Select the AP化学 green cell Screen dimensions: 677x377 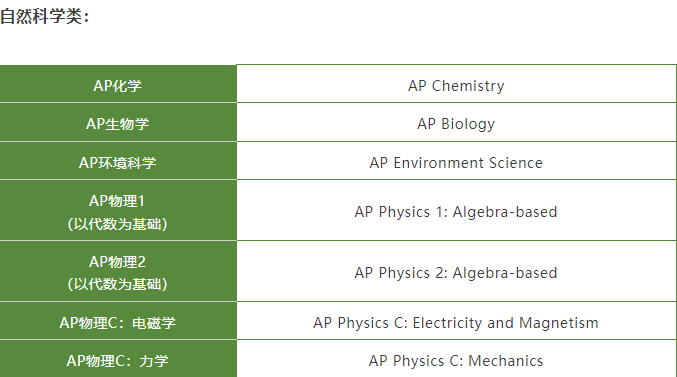[x=118, y=84]
